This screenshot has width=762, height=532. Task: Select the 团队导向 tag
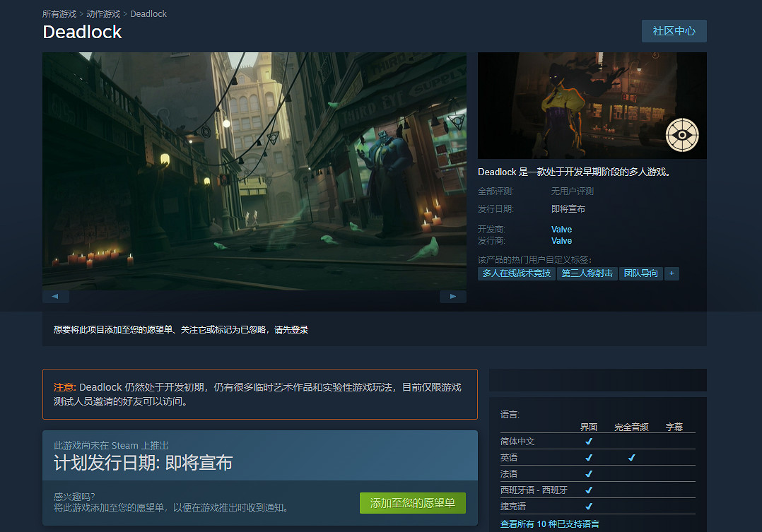pyautogui.click(x=640, y=273)
